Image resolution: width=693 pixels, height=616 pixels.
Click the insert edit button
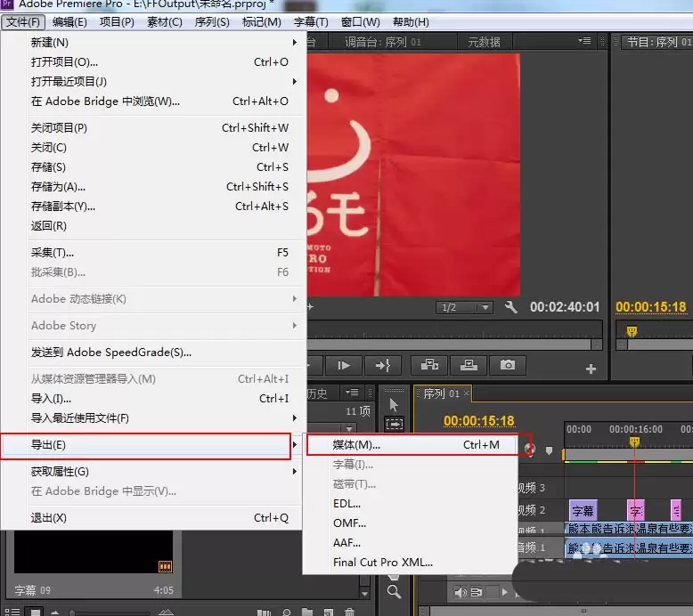[429, 365]
